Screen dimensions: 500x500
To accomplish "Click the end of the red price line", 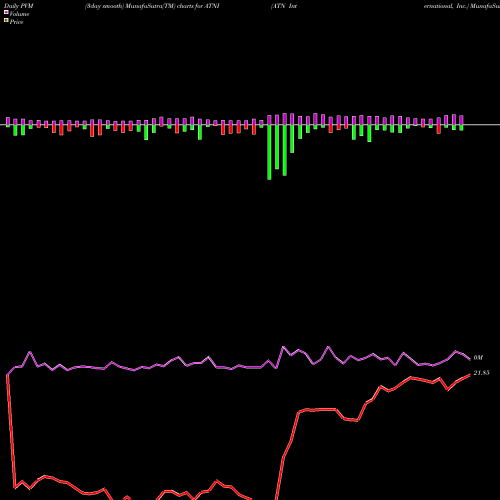I will [x=470, y=375].
